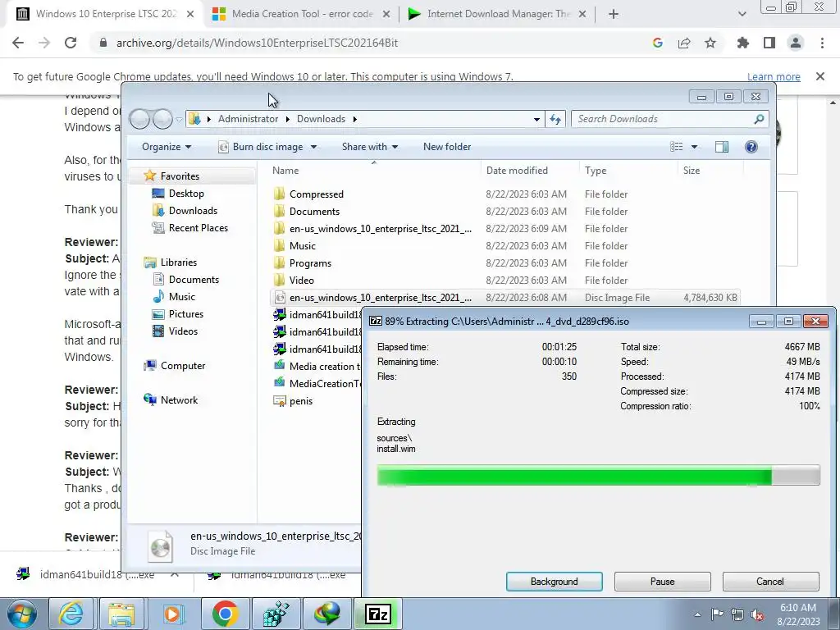Select Downloads in the Favorites list

pos(193,211)
